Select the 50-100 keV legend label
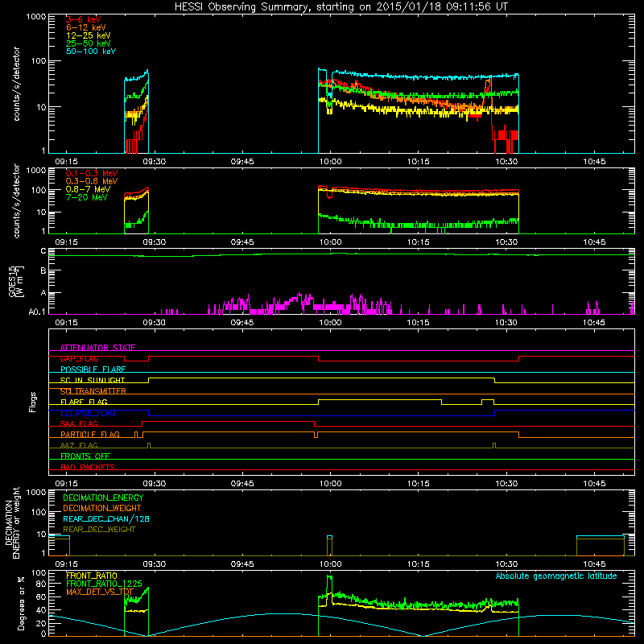The width and height of the screenshot is (644, 644). pos(91,52)
